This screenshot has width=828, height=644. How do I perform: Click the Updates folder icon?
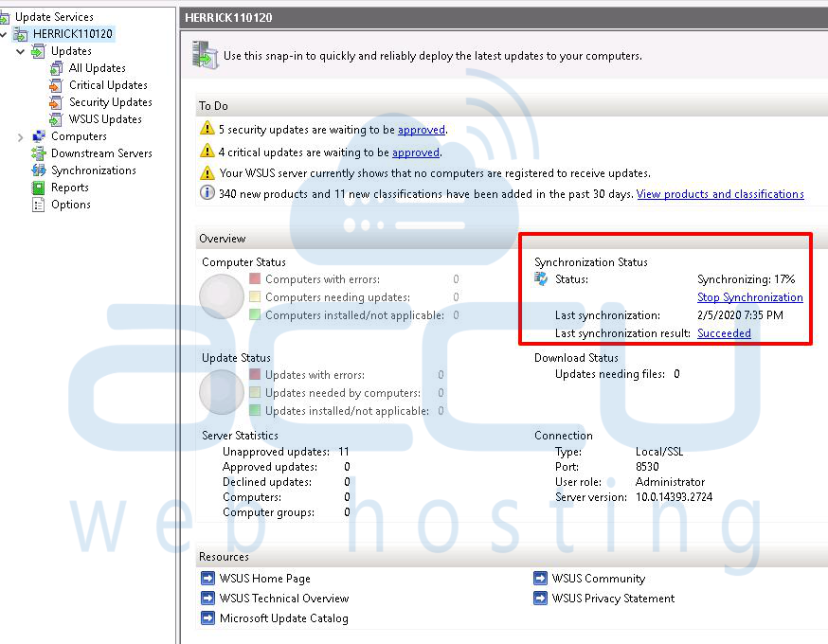[x=38, y=51]
